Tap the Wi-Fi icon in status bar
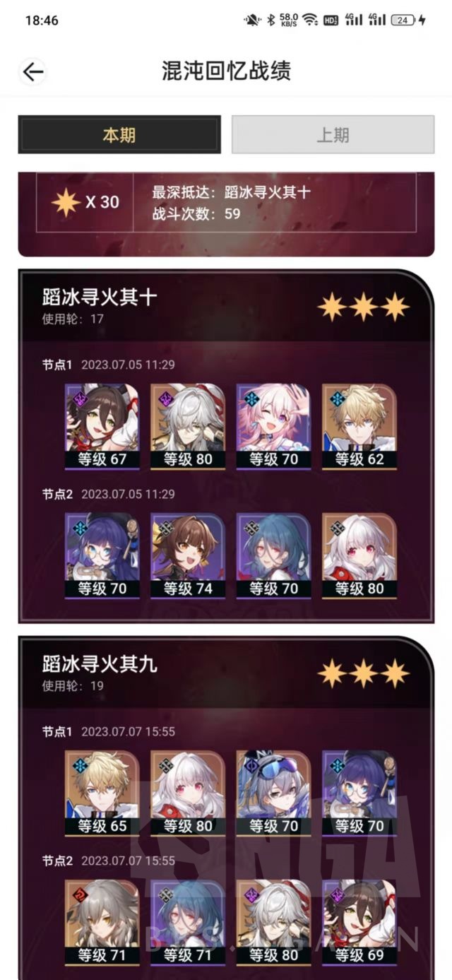Image resolution: width=452 pixels, height=980 pixels. (x=309, y=20)
